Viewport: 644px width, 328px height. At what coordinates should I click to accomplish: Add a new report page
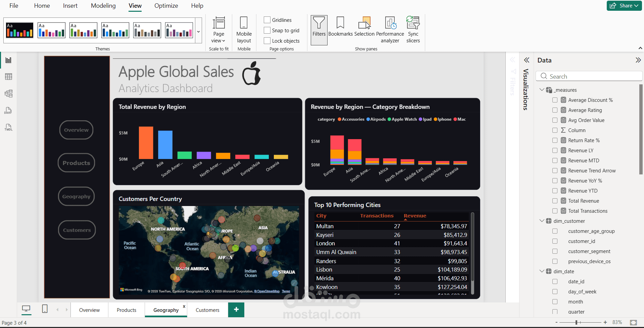pyautogui.click(x=236, y=310)
